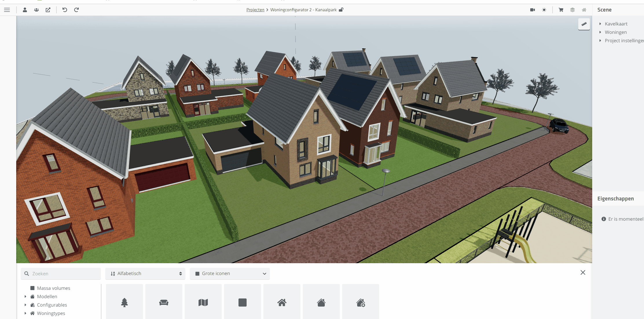The width and height of the screenshot is (644, 319).
Task: Expand the Kavelkaart tree node
Action: coord(600,24)
